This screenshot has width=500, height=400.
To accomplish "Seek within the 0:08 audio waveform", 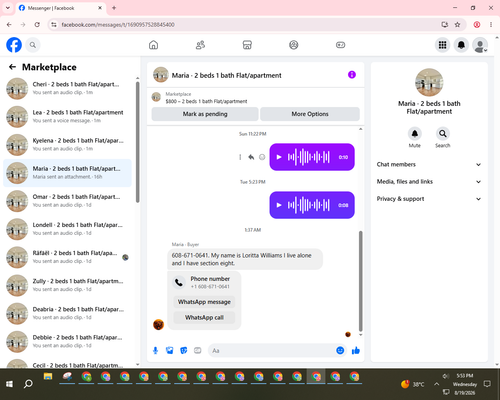I will coord(309,205).
